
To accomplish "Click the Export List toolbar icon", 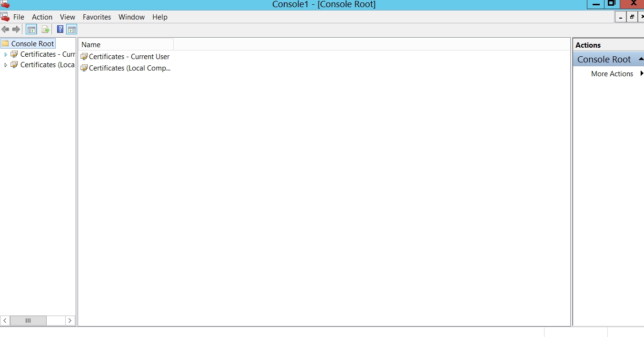I will click(x=45, y=30).
